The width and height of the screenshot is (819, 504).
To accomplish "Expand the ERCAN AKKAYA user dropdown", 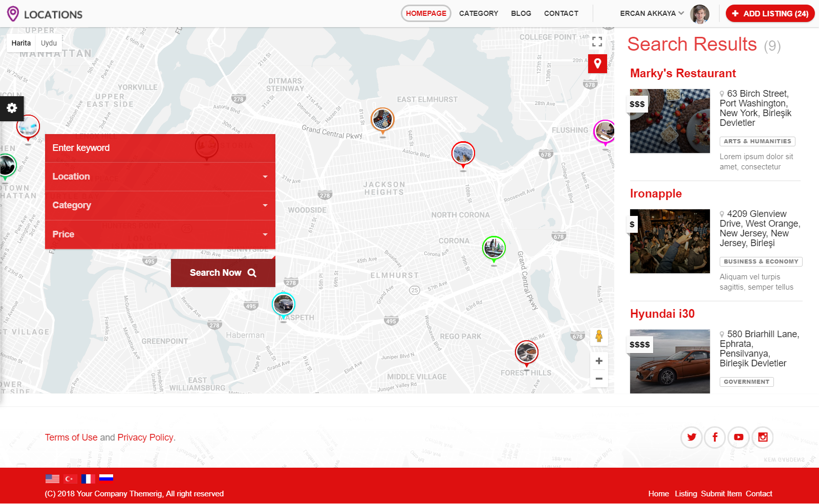I will (x=652, y=13).
